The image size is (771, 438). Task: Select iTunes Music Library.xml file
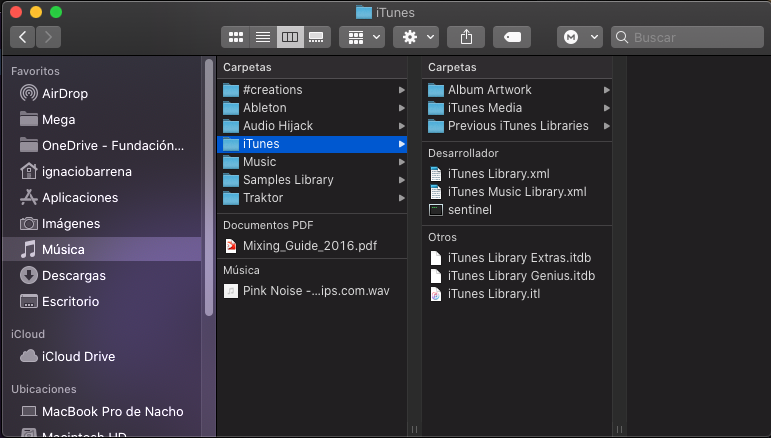517,192
